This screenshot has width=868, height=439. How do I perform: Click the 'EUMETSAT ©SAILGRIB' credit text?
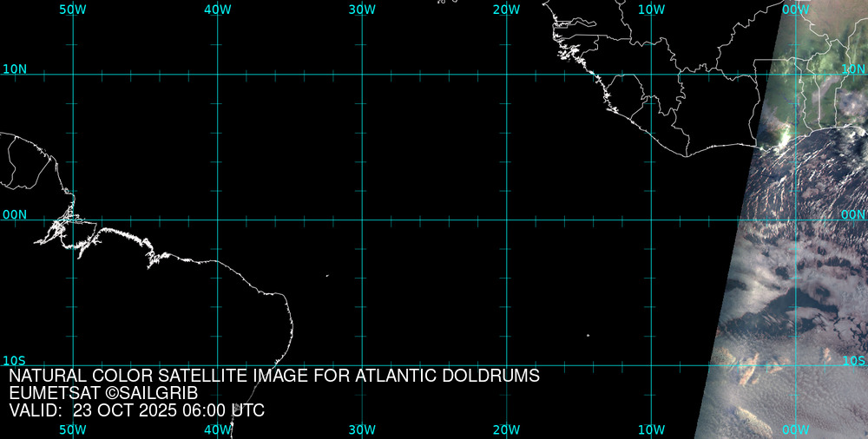tap(103, 393)
